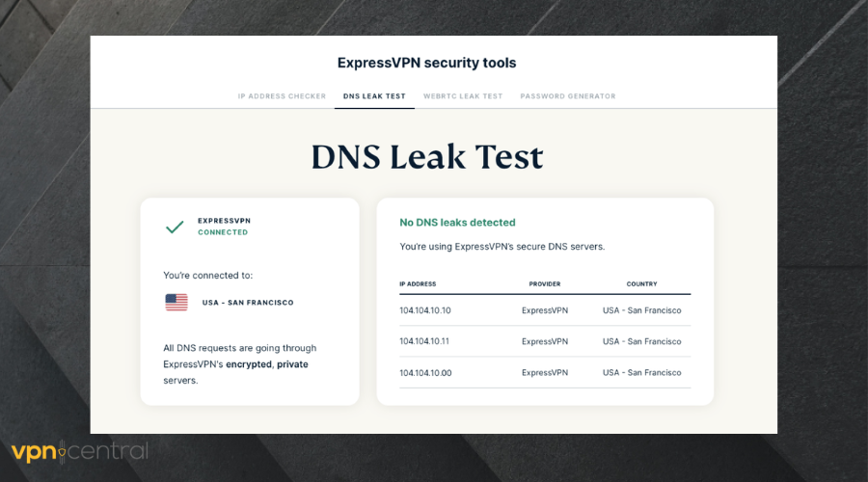This screenshot has width=868, height=482.
Task: Click the COUNTRY column header
Action: [641, 284]
